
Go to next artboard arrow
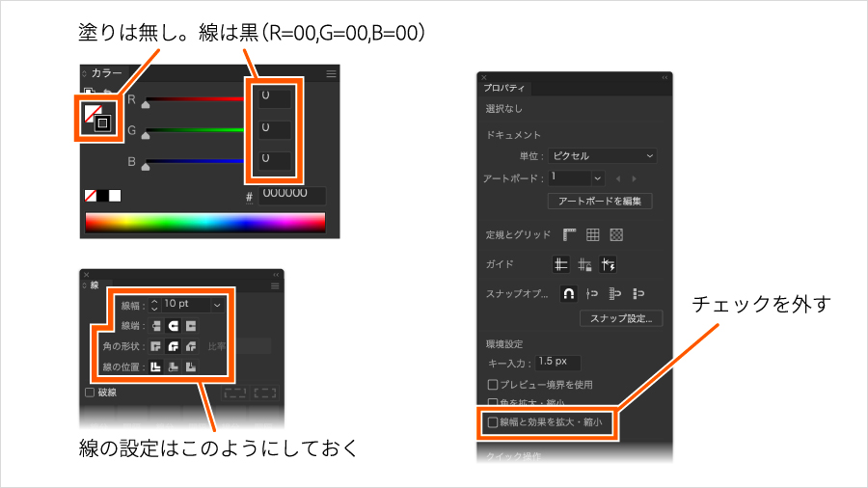tap(635, 178)
